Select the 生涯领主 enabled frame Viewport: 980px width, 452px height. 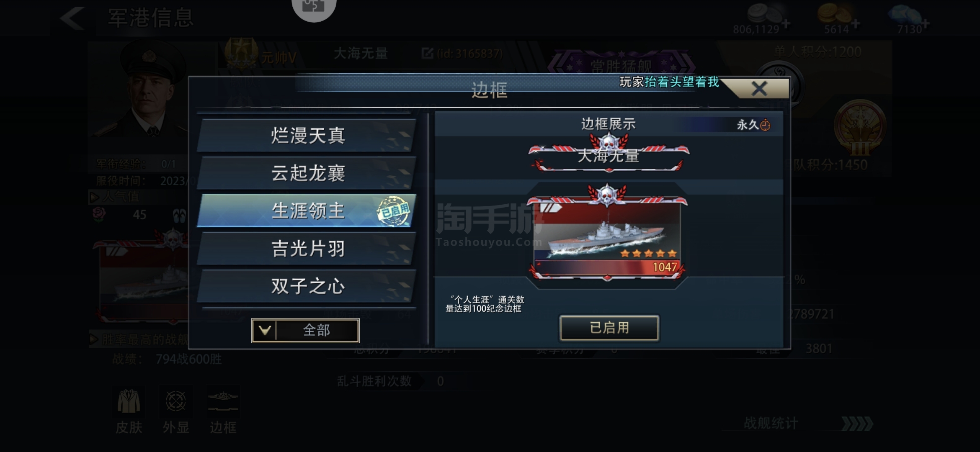pyautogui.click(x=307, y=211)
